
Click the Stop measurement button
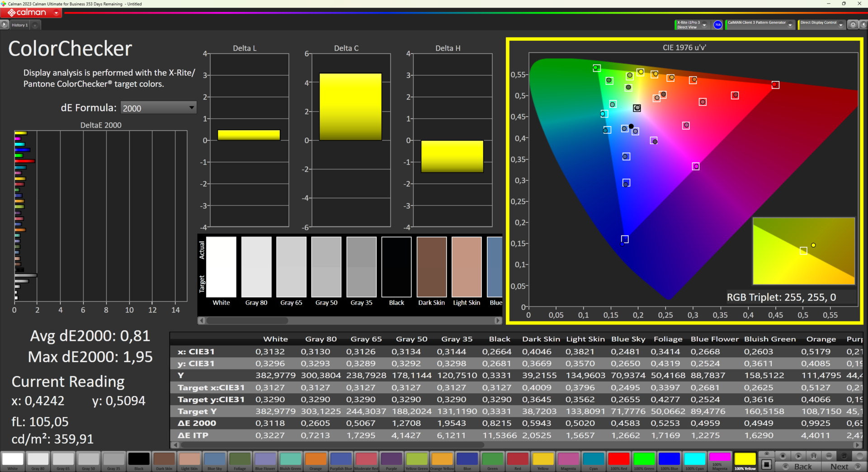click(783, 456)
